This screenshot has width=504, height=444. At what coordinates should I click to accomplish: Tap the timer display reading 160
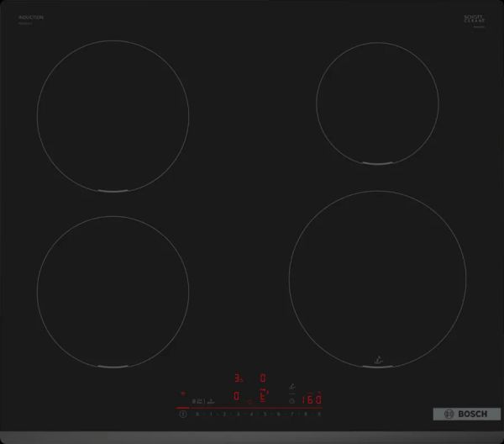click(x=312, y=400)
